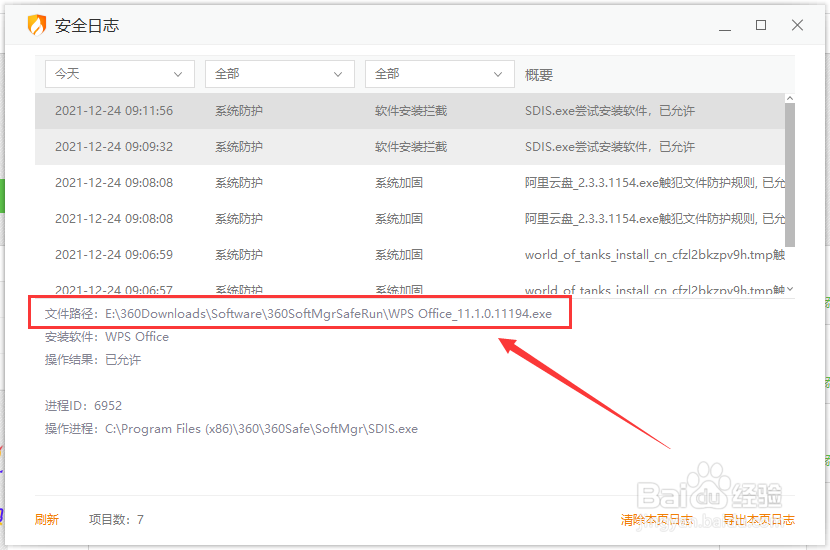Click the 刷新 refresh link
This screenshot has width=830, height=550.
pyautogui.click(x=47, y=519)
